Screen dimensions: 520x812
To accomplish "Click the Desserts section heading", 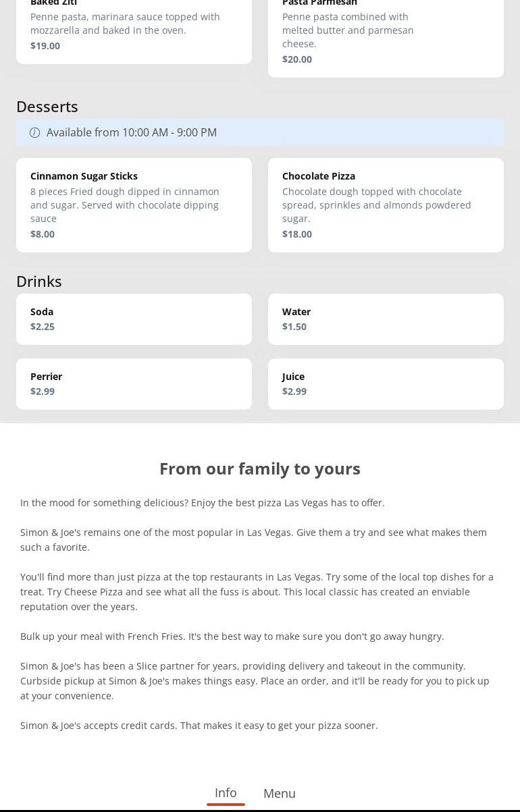I will point(47,107).
